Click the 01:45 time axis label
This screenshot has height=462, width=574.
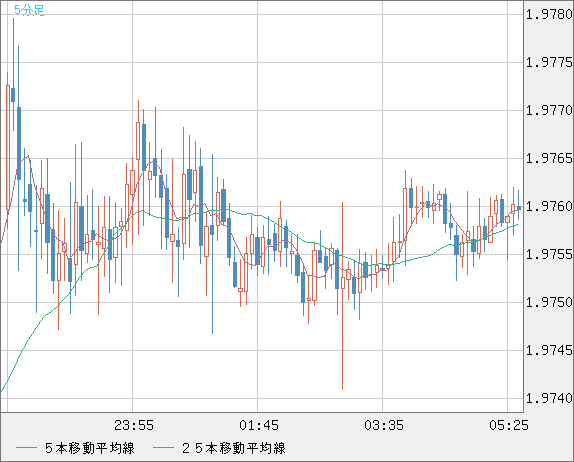[x=259, y=425]
